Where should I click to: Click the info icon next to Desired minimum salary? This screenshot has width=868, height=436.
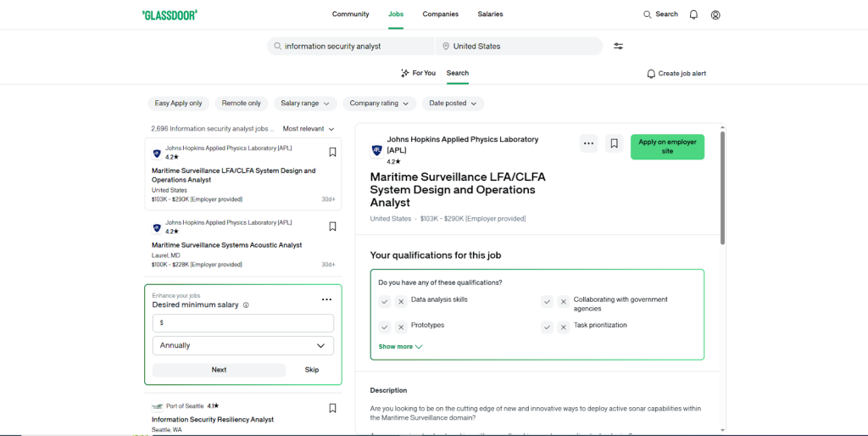(246, 305)
